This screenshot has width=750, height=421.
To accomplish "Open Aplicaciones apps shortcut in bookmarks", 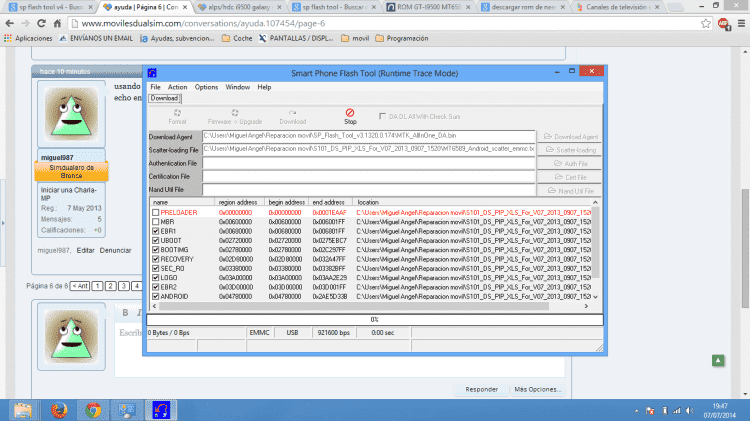I will click(x=28, y=38).
